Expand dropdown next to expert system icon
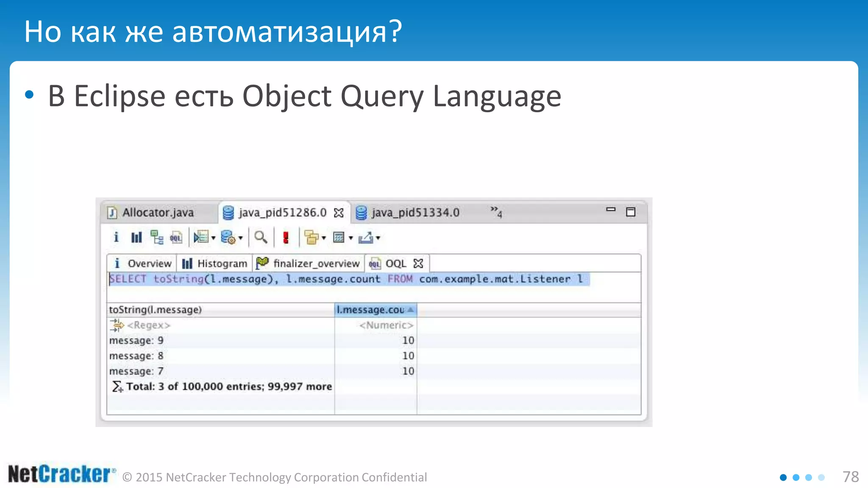This screenshot has height=488, width=868. pyautogui.click(x=213, y=238)
